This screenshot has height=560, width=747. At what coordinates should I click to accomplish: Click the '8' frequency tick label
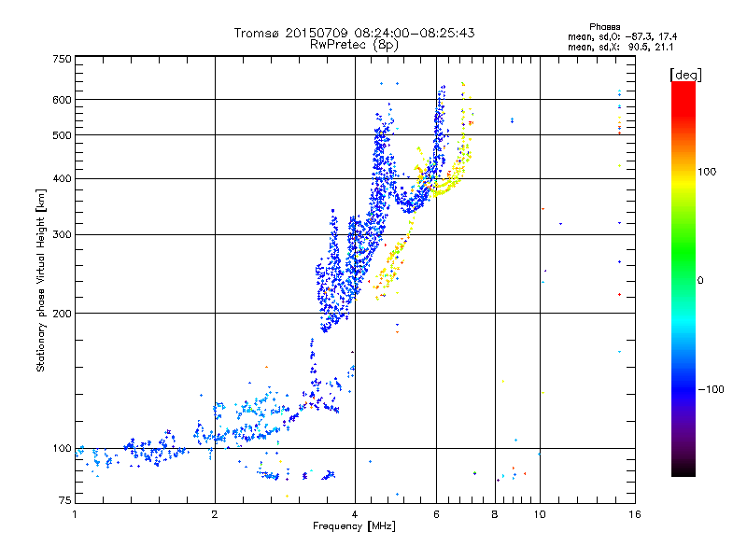click(x=495, y=514)
